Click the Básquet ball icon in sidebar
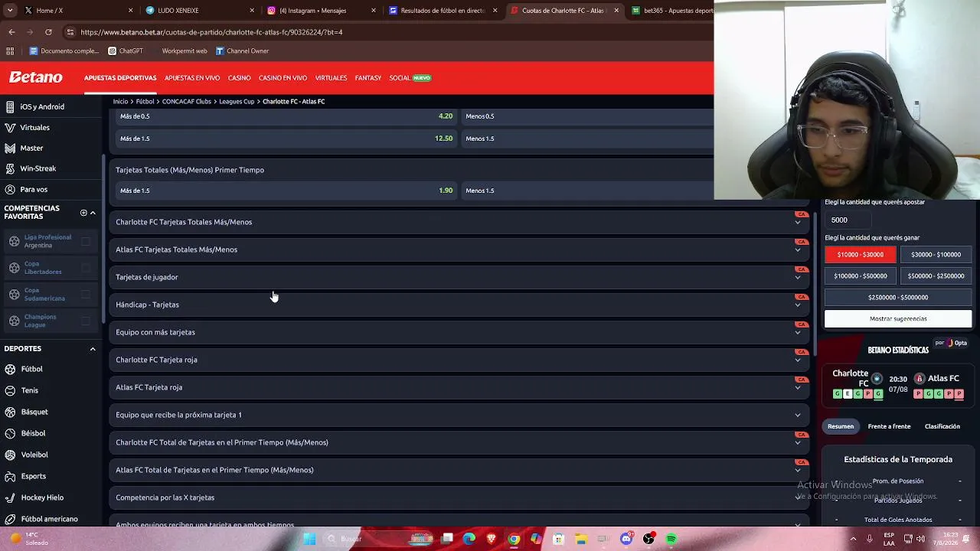 pos(10,412)
